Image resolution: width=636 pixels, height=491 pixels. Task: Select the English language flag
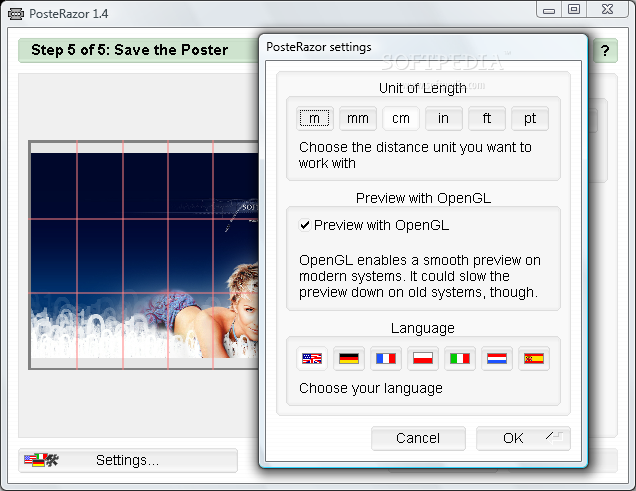pyautogui.click(x=312, y=358)
